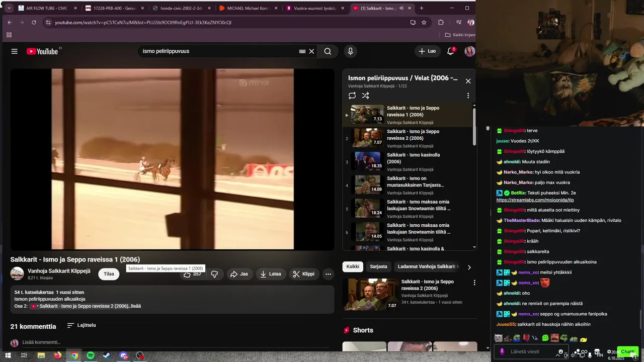644x362 pixels.
Task: Play playlist item Ismo ja Seppo raveissa 2
Action: (x=409, y=138)
